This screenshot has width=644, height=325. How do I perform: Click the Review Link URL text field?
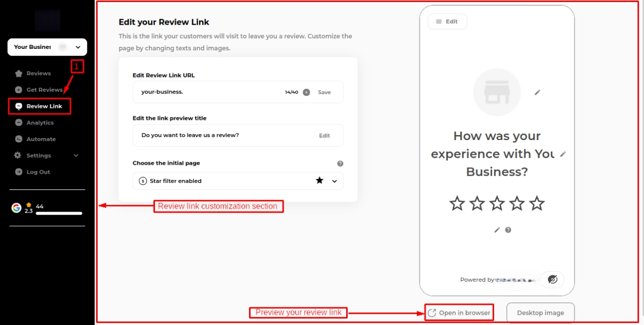pos(206,92)
